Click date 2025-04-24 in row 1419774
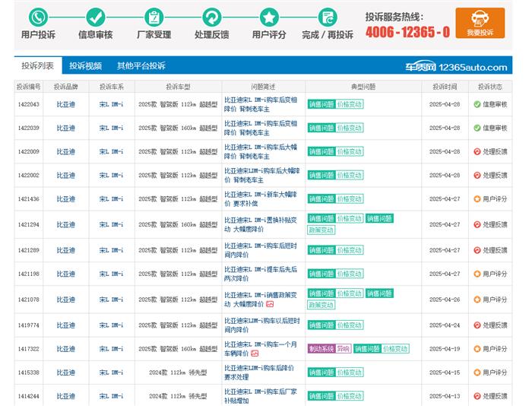The width and height of the screenshot is (532, 406). coord(445,325)
